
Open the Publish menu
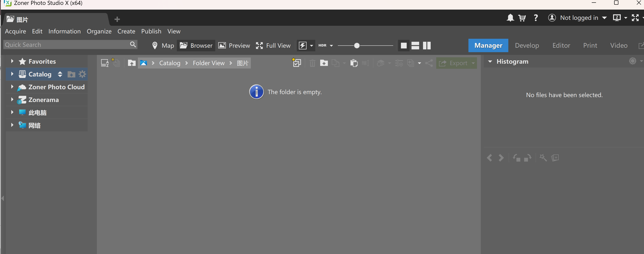click(x=151, y=31)
